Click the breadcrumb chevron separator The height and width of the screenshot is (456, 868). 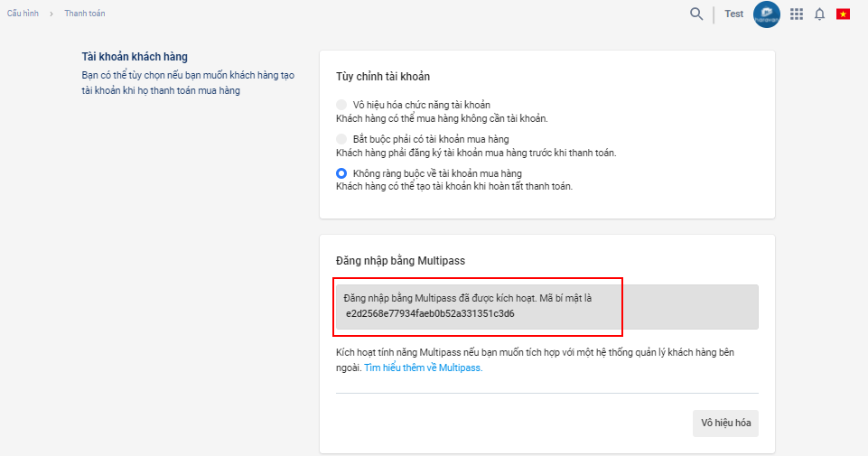coord(51,14)
